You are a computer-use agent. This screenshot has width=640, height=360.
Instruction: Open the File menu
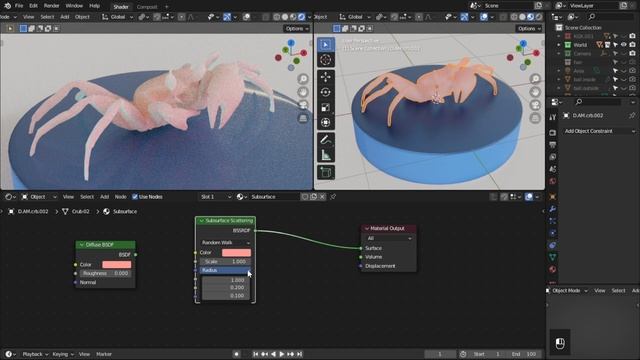pyautogui.click(x=19, y=6)
